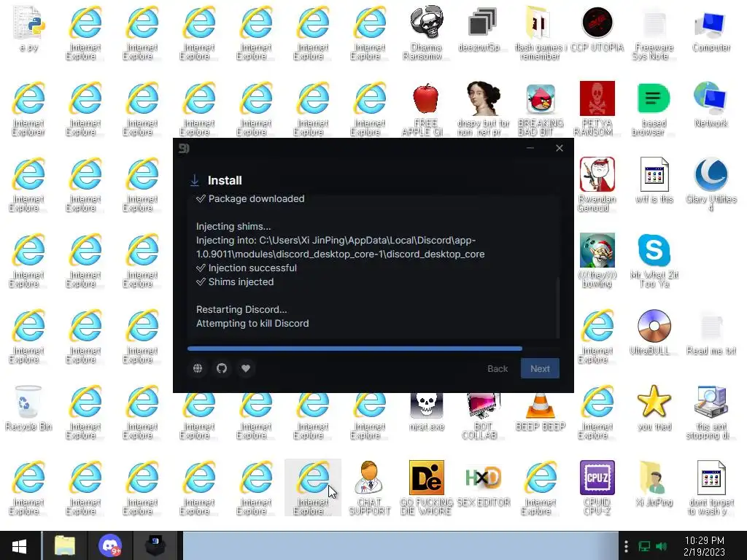Select the BEEP BEEP VLC cone icon
Screen dimensions: 747x560
(540, 412)
